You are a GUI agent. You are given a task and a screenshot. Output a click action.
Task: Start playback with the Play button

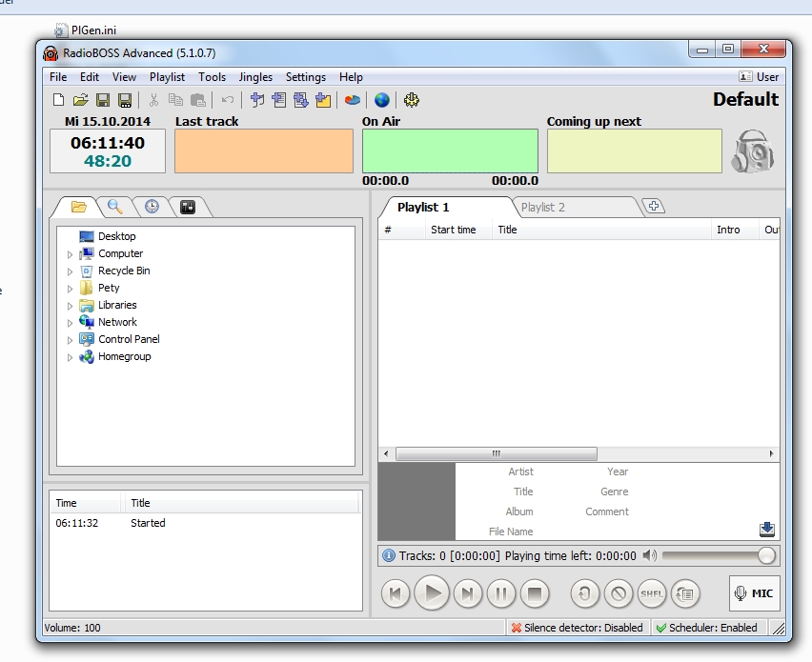pos(432,593)
